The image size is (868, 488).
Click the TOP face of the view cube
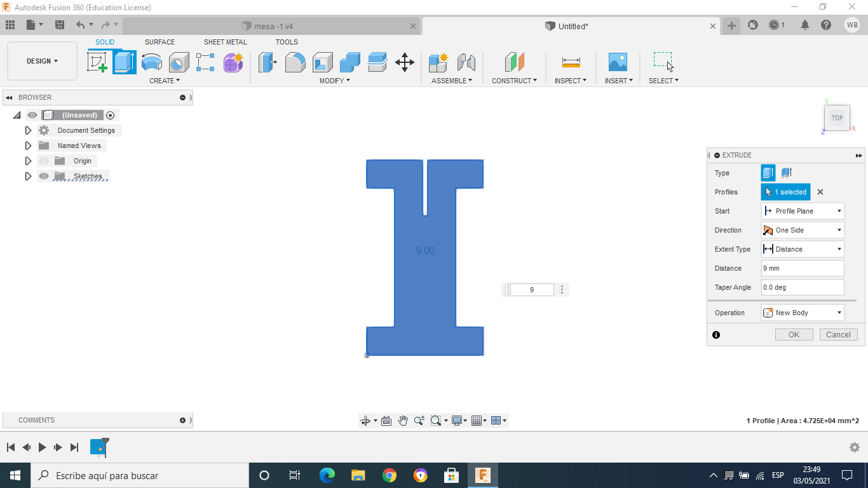point(837,118)
